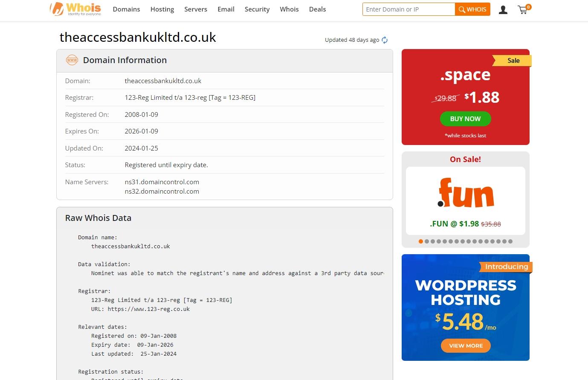Click name server ns31.domaincontrol.com
Screen dimensions: 588x380
162,182
